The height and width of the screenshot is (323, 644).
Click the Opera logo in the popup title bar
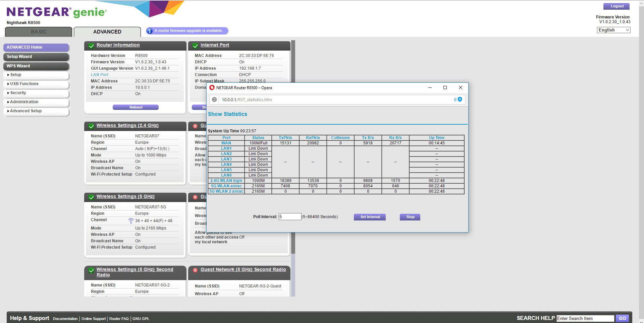(x=212, y=87)
